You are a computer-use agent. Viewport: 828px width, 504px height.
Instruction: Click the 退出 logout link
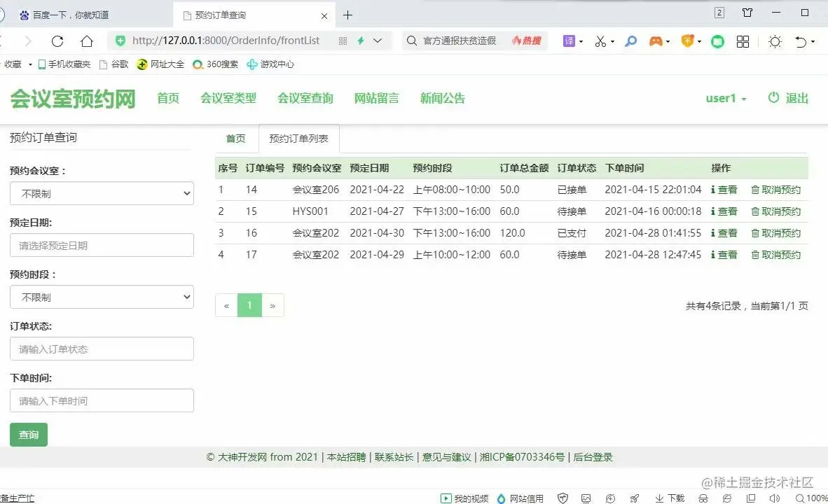(788, 98)
